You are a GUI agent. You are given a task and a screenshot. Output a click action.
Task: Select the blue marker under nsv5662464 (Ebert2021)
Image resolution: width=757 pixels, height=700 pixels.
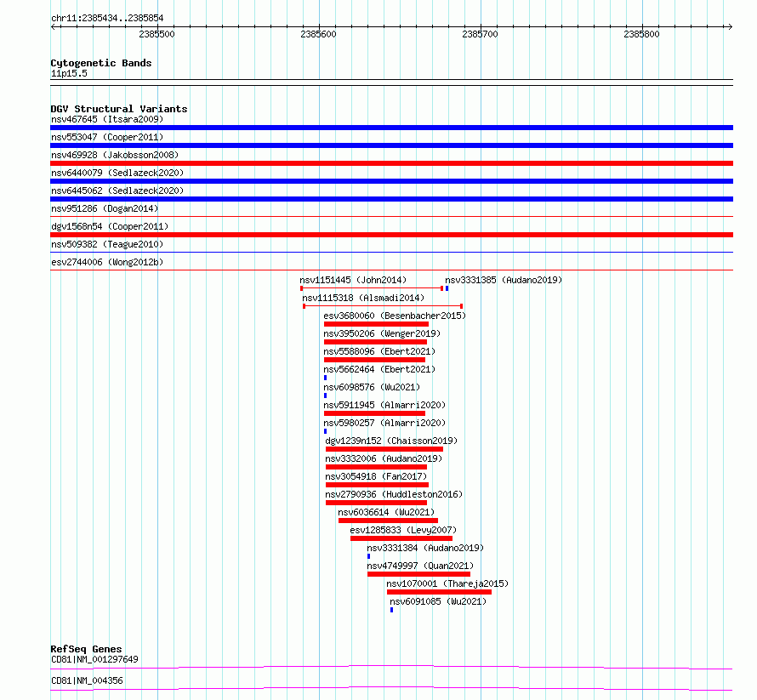[x=326, y=378]
